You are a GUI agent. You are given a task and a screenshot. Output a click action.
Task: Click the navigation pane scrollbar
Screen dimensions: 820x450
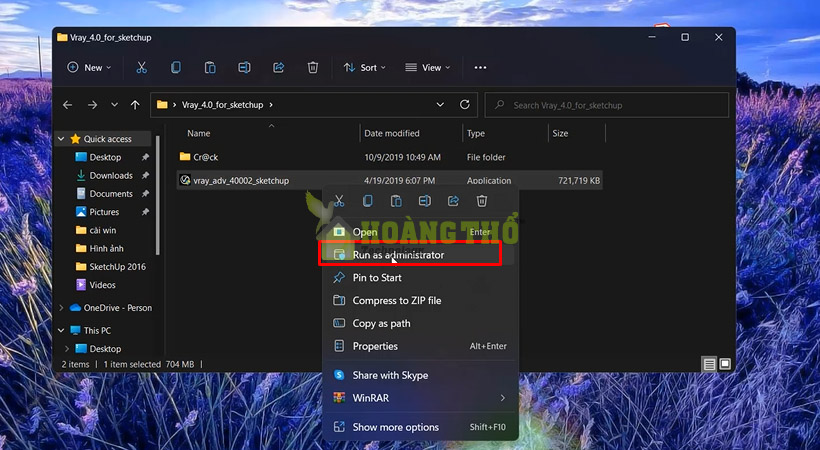click(158, 196)
